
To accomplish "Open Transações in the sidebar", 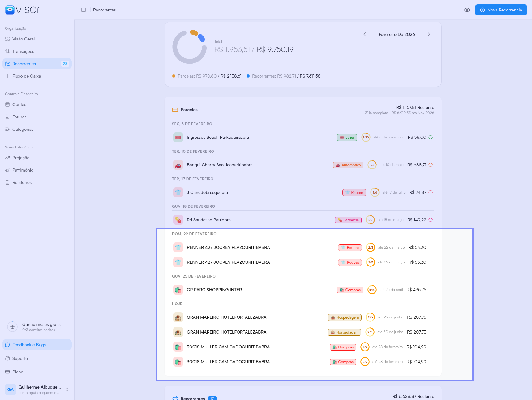I will [x=23, y=51].
